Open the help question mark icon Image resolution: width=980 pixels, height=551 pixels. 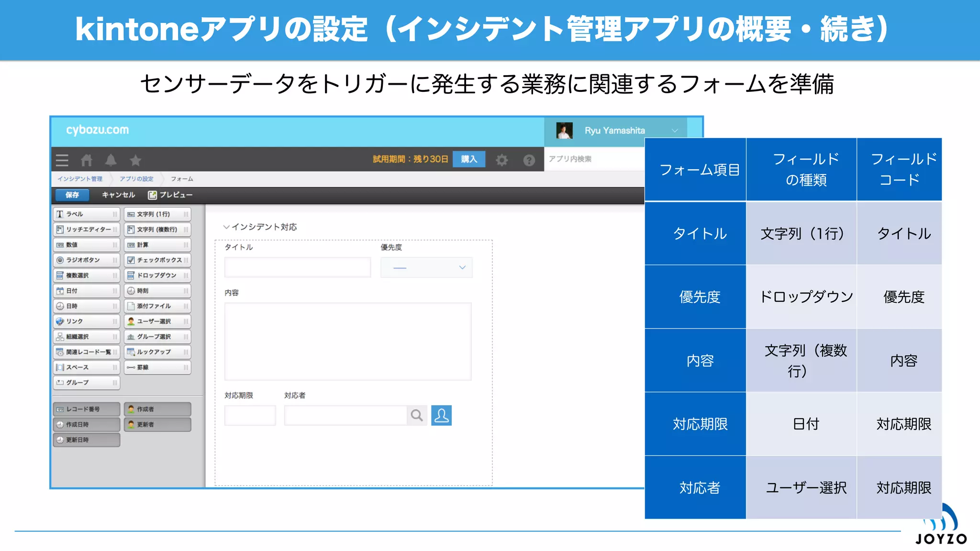pyautogui.click(x=529, y=160)
